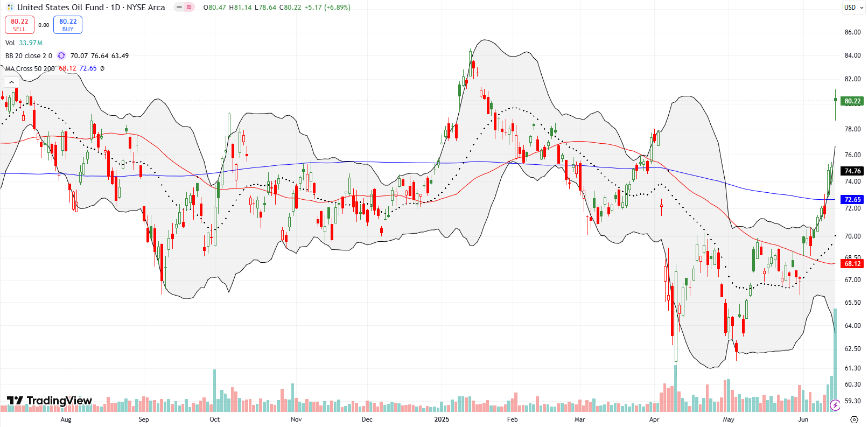The width and height of the screenshot is (868, 427).
Task: Click the blue 72.65 value in the MA Cross legend
Action: click(88, 69)
